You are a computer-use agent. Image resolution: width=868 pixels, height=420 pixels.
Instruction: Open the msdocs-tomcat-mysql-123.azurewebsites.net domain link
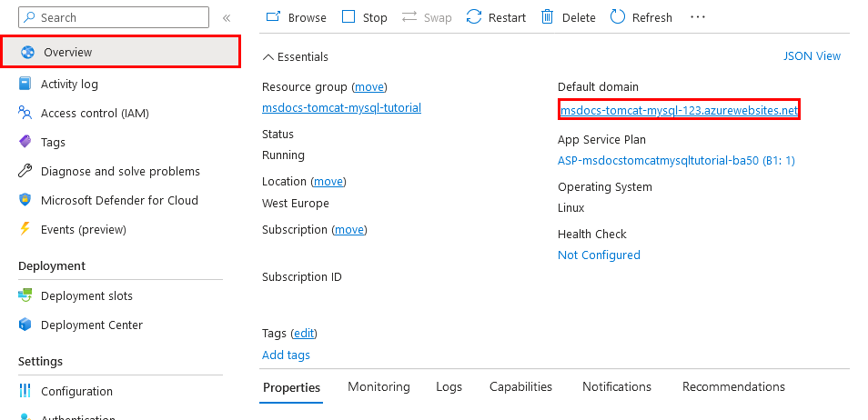click(680, 111)
